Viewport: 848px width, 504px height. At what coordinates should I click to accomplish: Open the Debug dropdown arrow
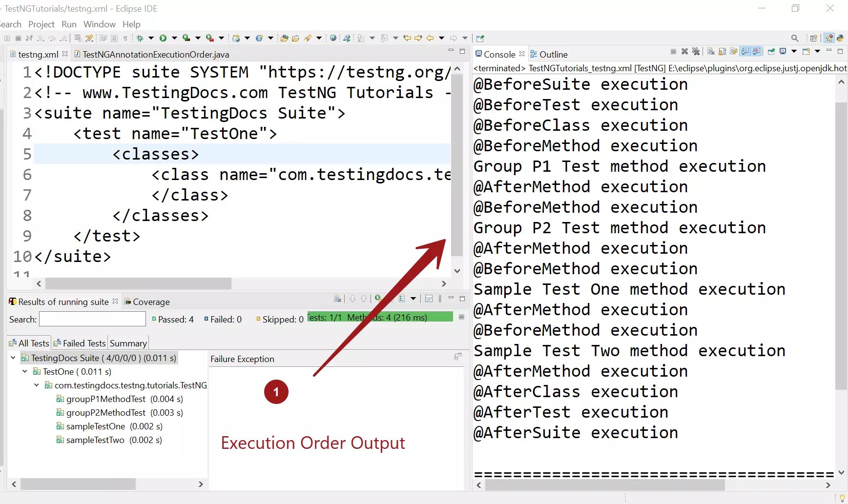(151, 38)
